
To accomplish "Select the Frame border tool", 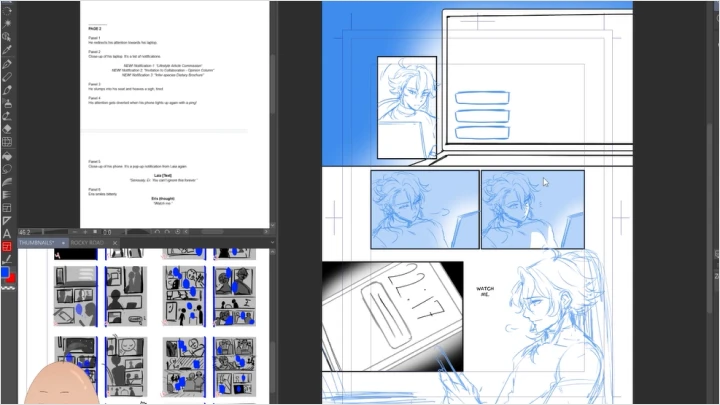I will [7, 208].
